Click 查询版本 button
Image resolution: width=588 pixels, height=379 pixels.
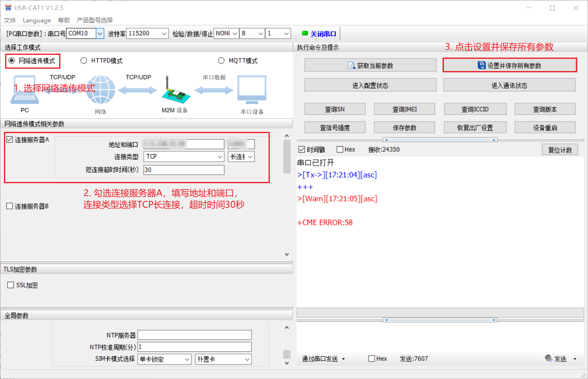tap(545, 109)
